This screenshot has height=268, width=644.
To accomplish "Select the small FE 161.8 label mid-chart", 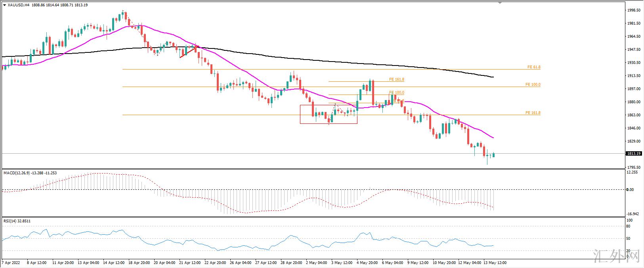I will [397, 79].
